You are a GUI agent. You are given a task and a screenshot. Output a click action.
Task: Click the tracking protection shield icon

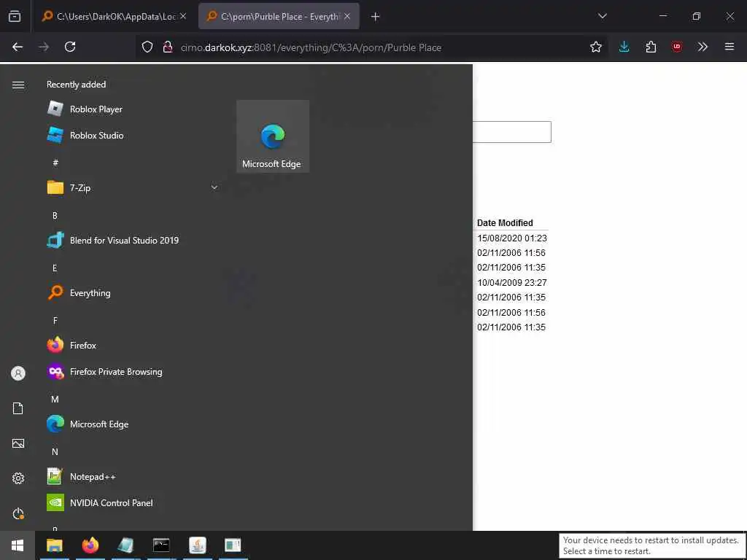tap(147, 47)
